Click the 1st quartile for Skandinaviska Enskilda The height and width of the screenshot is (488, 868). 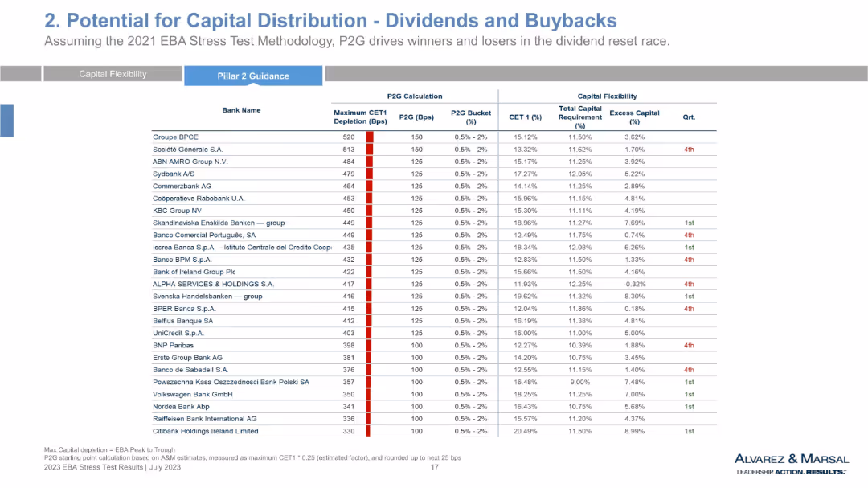pyautogui.click(x=689, y=223)
